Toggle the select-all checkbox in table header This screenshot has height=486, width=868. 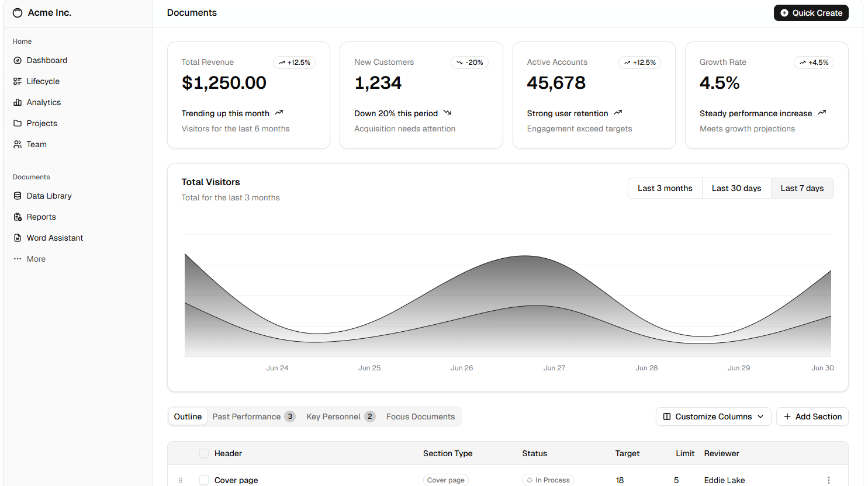tap(204, 453)
